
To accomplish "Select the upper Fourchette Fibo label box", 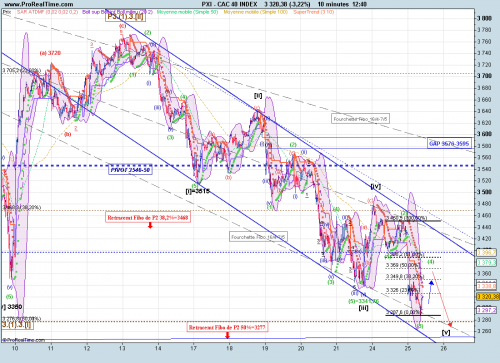I will click(361, 119).
